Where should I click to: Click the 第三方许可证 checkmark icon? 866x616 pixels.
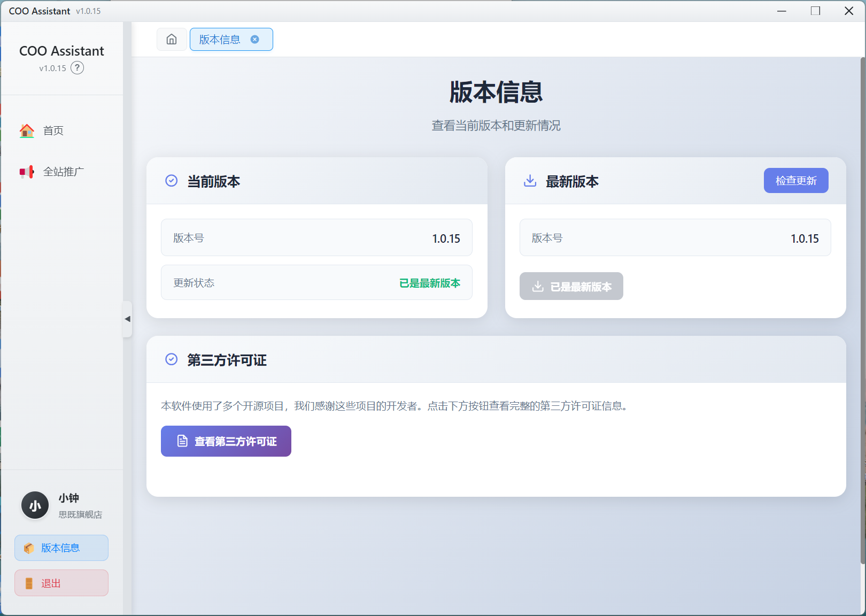click(171, 359)
